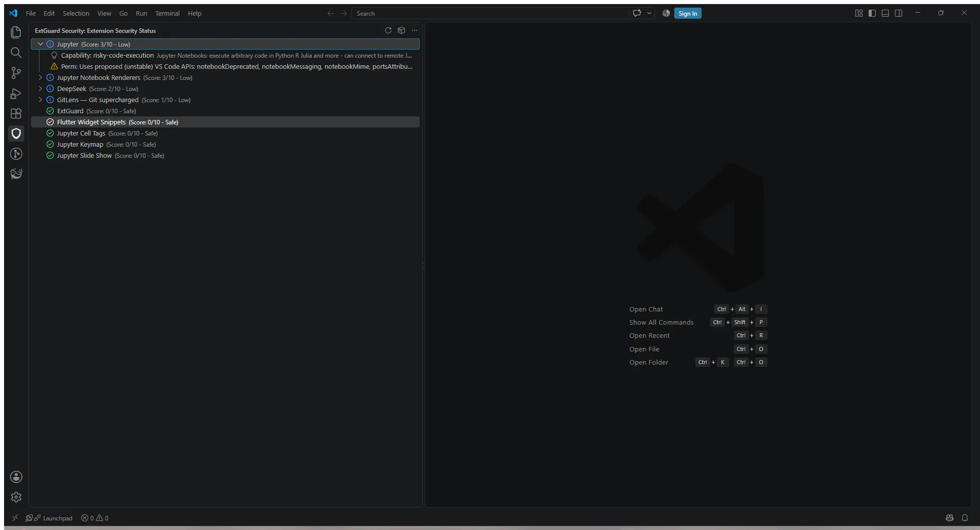Viewport: 980px width, 530px height.
Task: Toggle the secondary side bar
Action: [x=899, y=13]
